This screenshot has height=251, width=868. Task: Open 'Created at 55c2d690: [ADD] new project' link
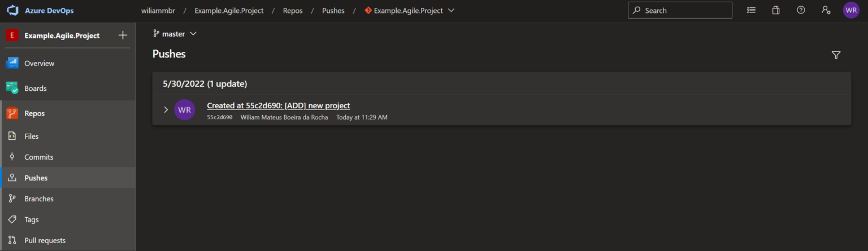pos(279,105)
